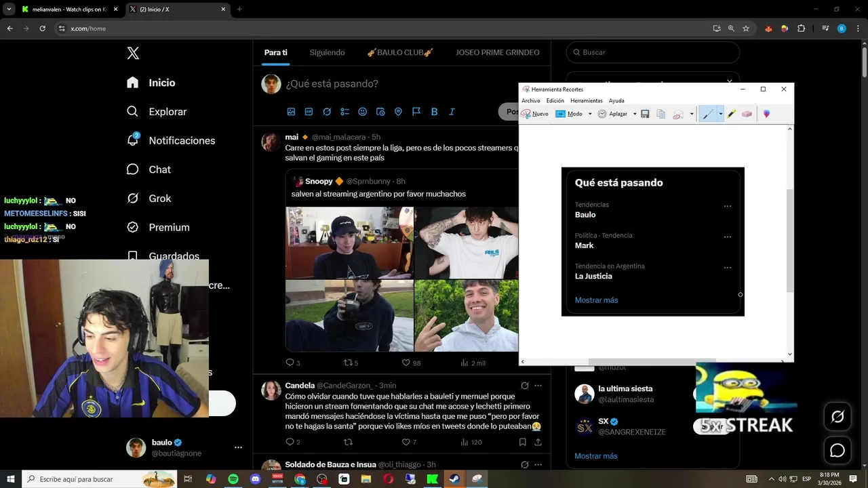Bookmark Candela's post
Screen dimensions: 868x488
pos(522,442)
